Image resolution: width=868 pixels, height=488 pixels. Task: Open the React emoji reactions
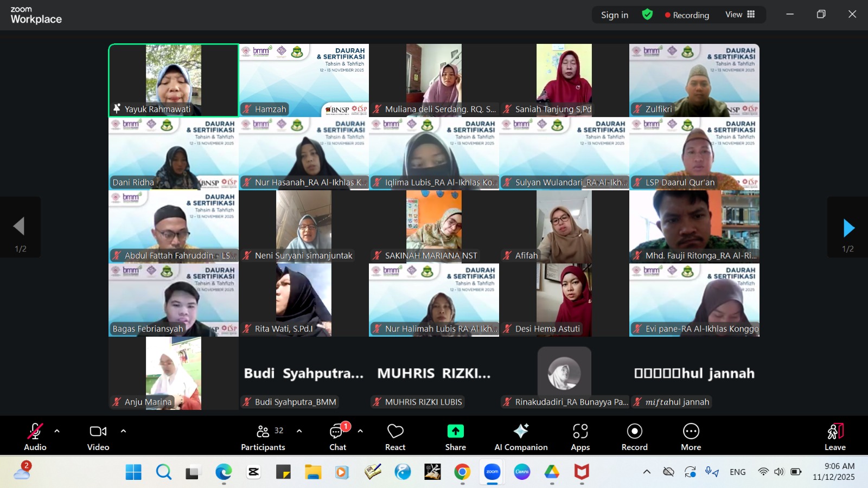click(395, 432)
